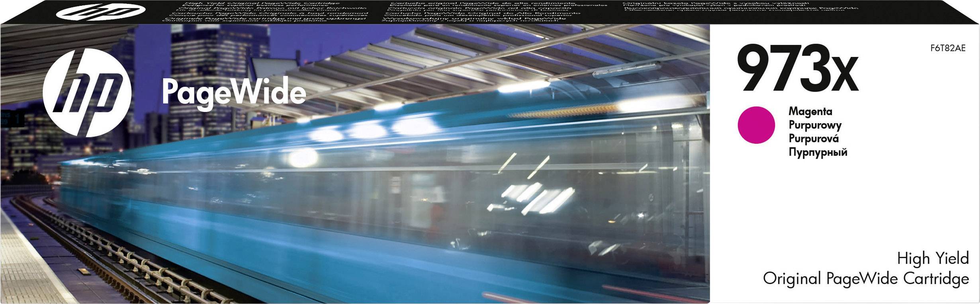Click the large white HP logo circle
The height and width of the screenshot is (304, 980).
point(87,93)
